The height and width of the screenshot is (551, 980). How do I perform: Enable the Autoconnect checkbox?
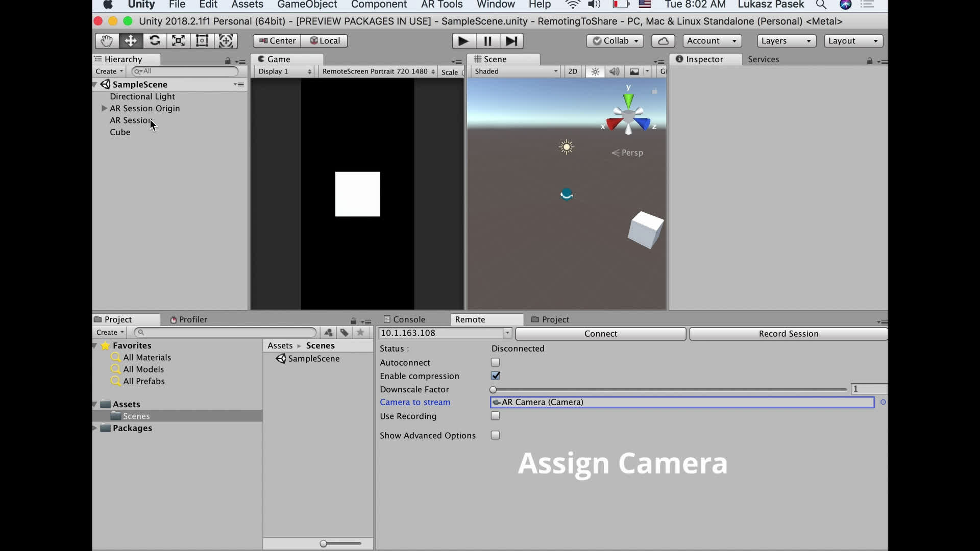[495, 362]
